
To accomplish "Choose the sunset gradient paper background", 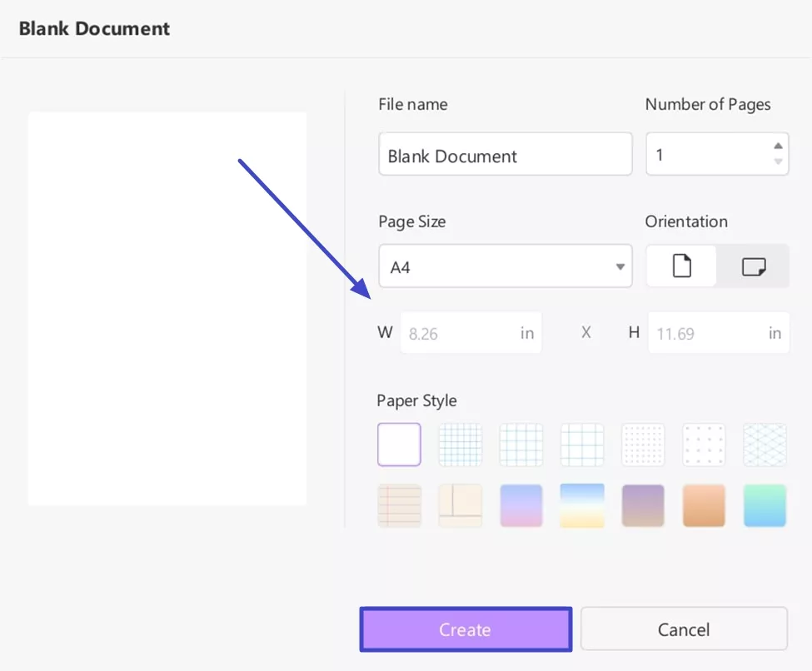I will coord(582,505).
